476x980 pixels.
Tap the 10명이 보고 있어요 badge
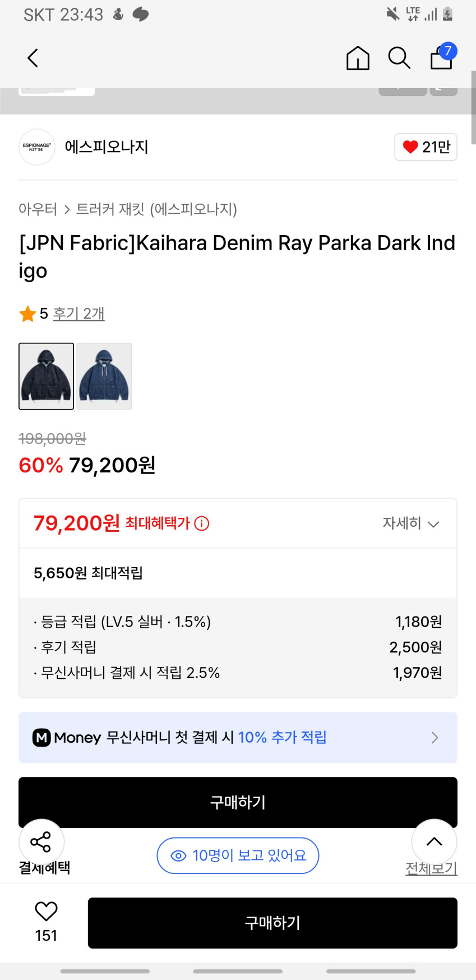tap(238, 855)
